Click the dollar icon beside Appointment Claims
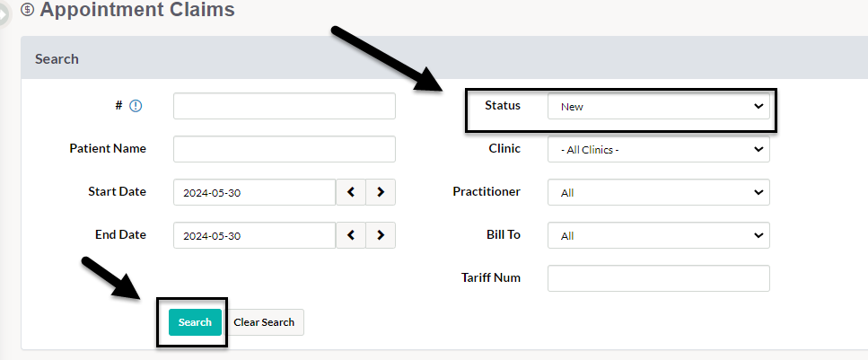868x360 pixels. pos(27,9)
